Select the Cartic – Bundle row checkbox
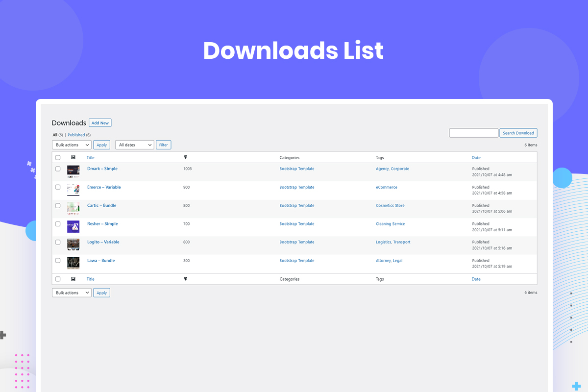The width and height of the screenshot is (588, 392). (58, 206)
